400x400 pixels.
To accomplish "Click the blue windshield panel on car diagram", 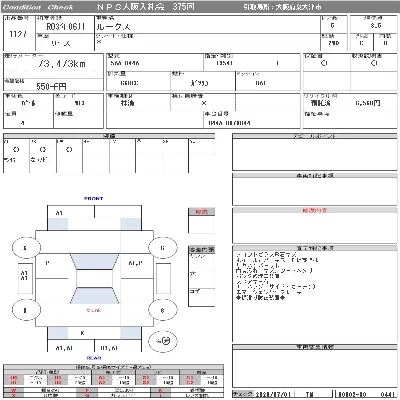I will click(x=95, y=262).
